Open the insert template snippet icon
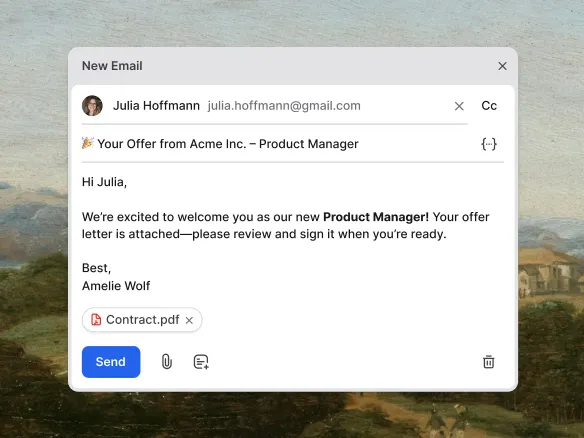 [201, 362]
